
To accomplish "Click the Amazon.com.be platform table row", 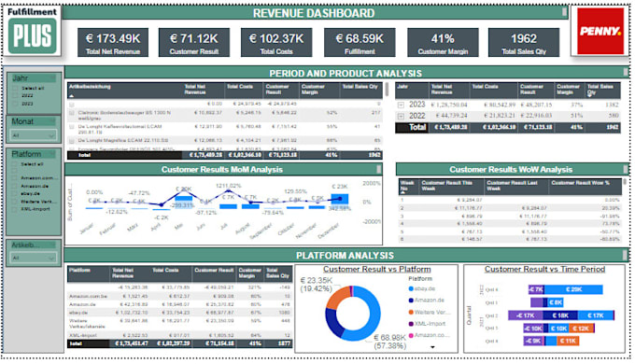I will (179, 297).
